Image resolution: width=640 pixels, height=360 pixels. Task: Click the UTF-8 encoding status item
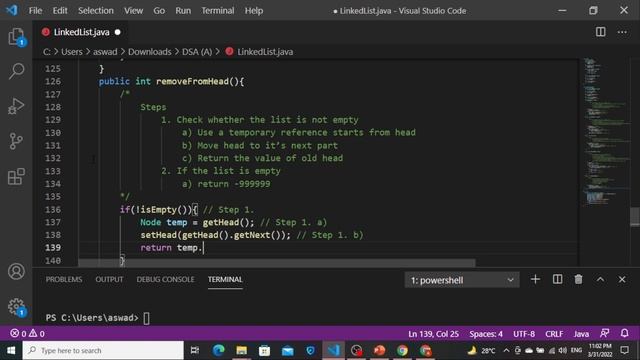524,334
